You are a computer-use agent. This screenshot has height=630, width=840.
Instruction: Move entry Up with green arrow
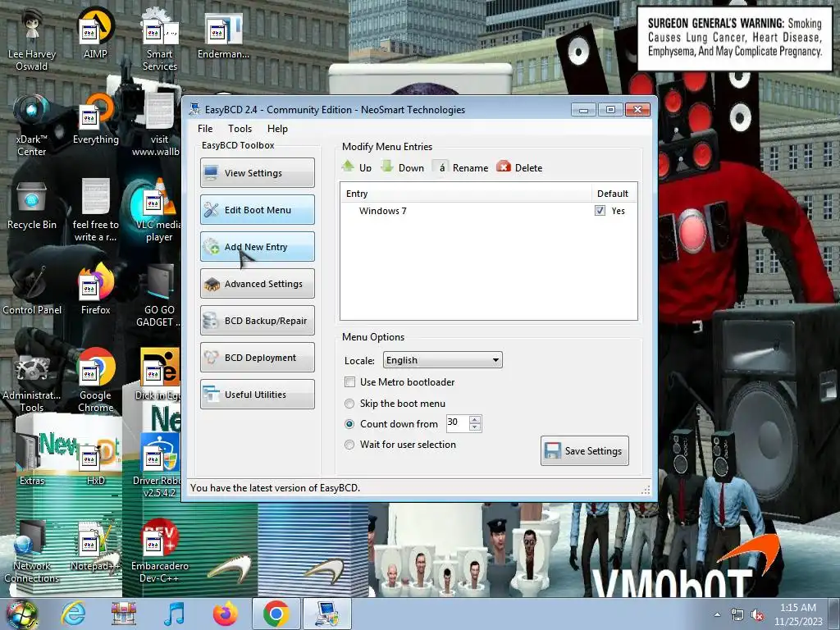tap(357, 167)
